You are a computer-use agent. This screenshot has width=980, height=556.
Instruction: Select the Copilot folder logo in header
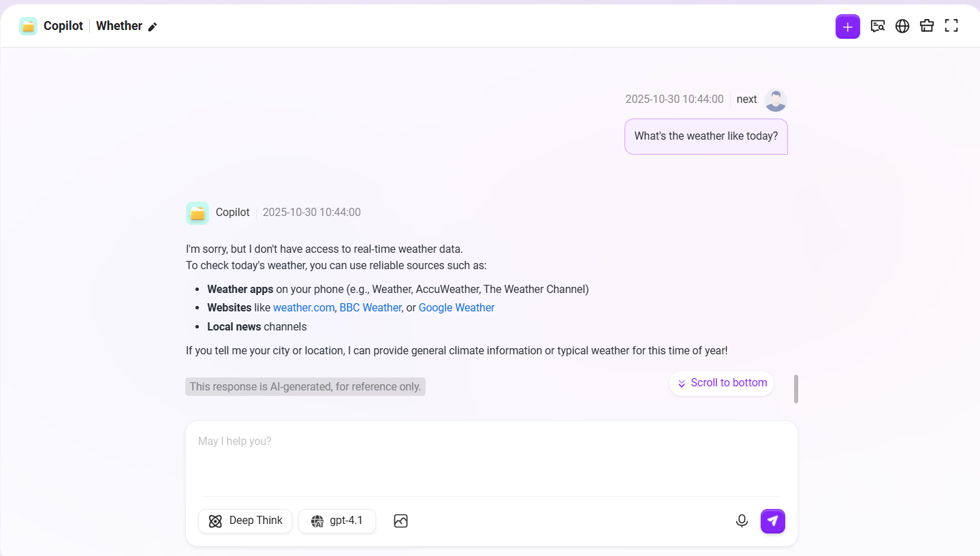28,27
